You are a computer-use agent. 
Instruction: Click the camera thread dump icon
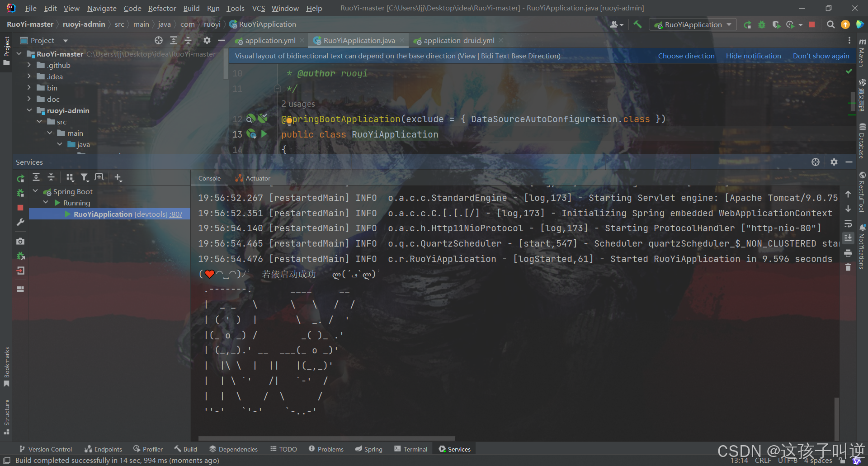tap(20, 241)
